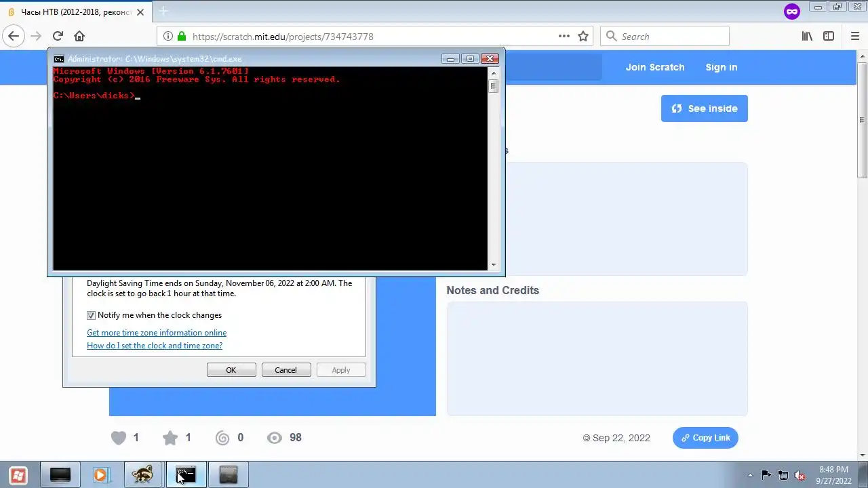The width and height of the screenshot is (868, 488).
Task: Open Action Center flag tray icon
Action: 766,475
